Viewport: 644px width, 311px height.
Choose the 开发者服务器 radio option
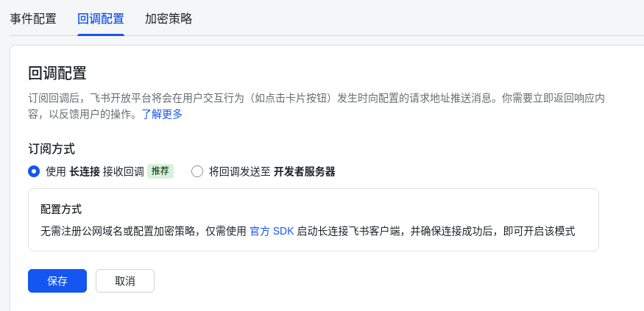[197, 171]
